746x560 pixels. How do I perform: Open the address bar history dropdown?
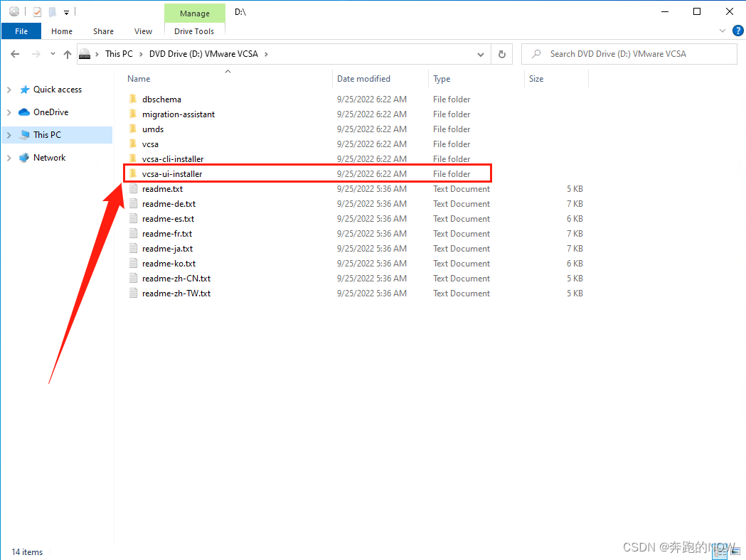(x=481, y=54)
